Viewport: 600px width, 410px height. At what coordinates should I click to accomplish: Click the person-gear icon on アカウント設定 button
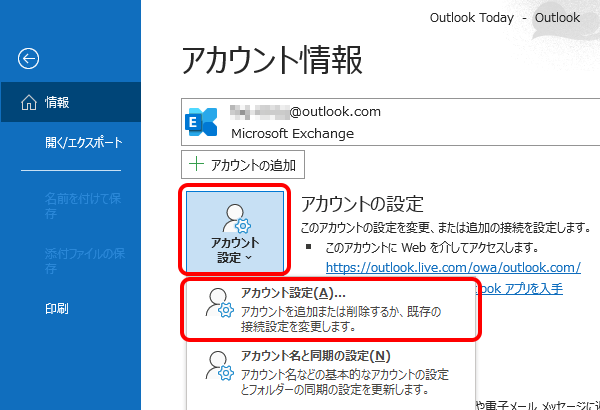click(237, 220)
